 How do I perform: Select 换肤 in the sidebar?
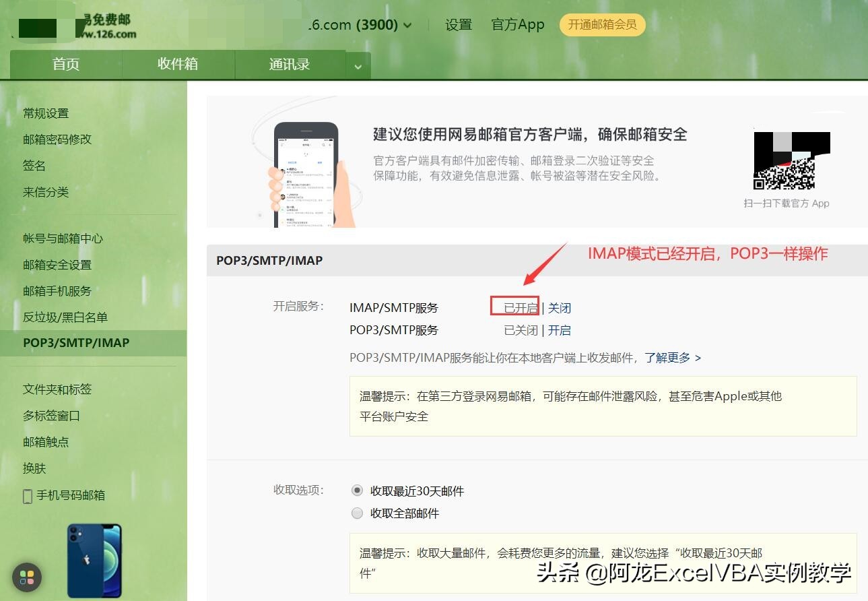click(x=34, y=468)
